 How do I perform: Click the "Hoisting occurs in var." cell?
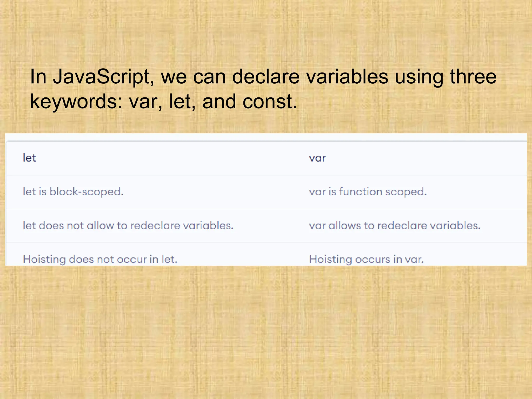pos(366,259)
